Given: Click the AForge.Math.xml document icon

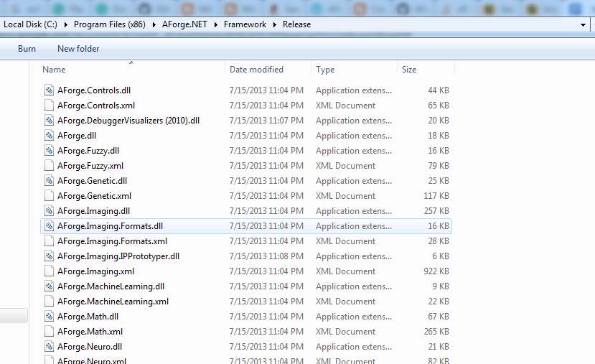Looking at the screenshot, I should tap(49, 332).
